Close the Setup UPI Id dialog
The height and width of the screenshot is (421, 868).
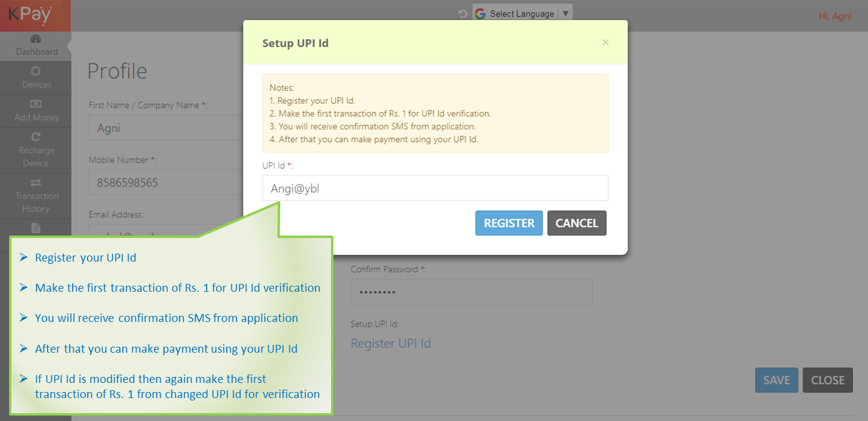point(605,42)
